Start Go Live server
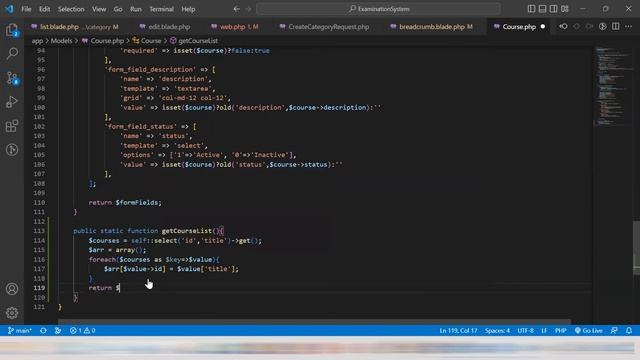Screen dimensions: 640x360 pyautogui.click(x=588, y=331)
